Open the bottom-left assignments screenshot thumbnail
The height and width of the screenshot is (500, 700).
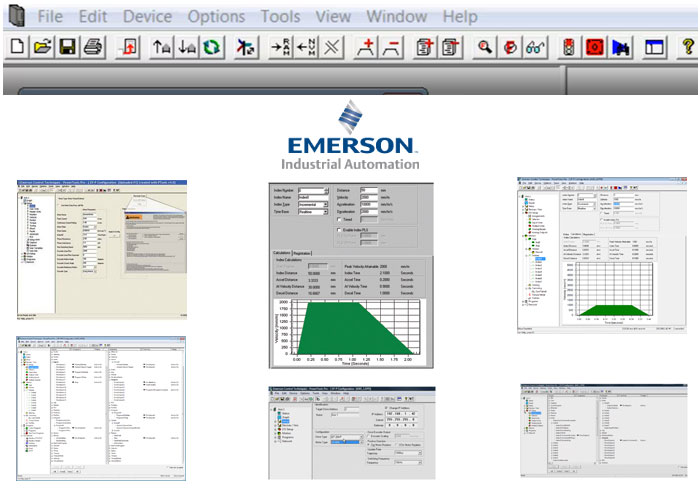[x=101, y=408]
